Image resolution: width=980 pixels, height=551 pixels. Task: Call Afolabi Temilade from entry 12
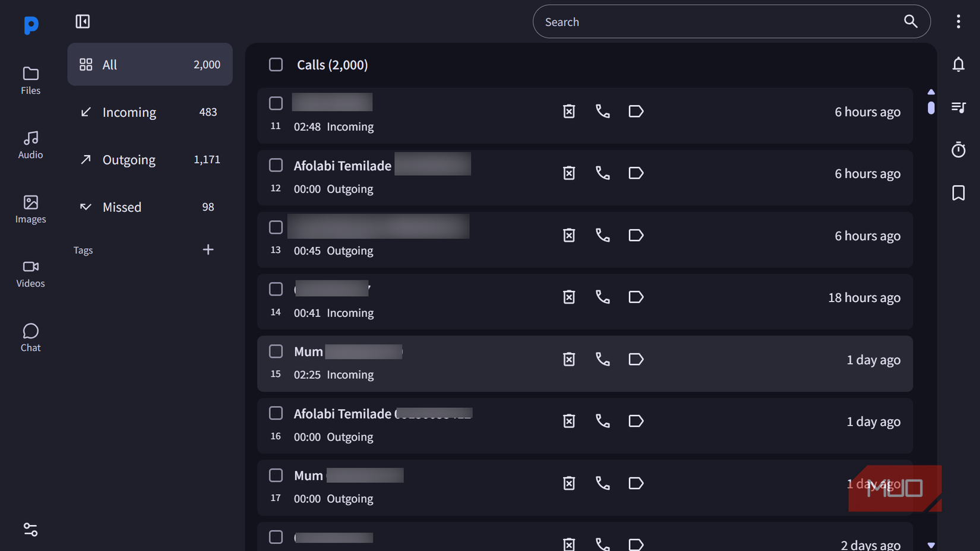click(x=602, y=173)
